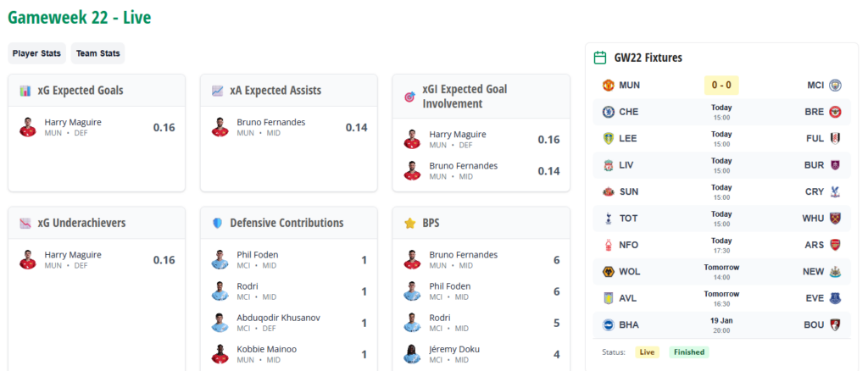Click the green Finished status badge
868x371 pixels.
(688, 352)
